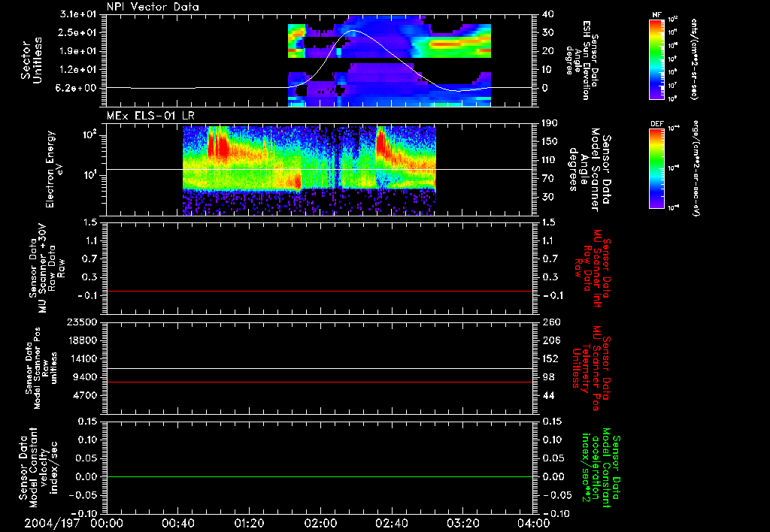Click the red 'MU Scanner Inh Raw Data' title
The image size is (770, 532).
593,268
